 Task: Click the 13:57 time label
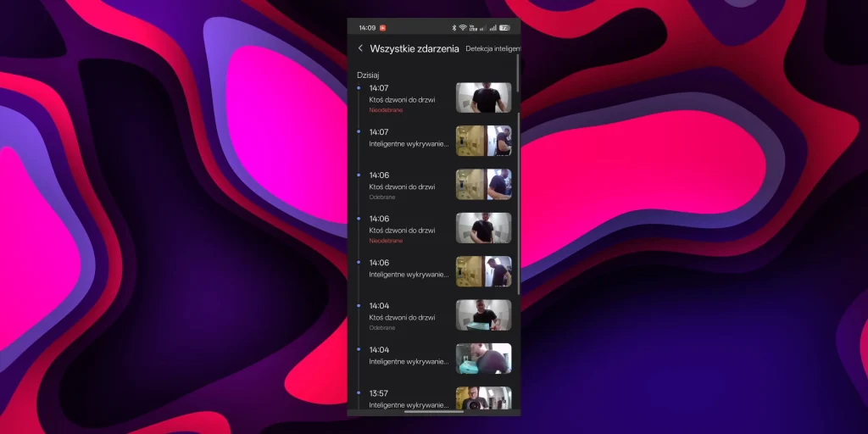379,393
